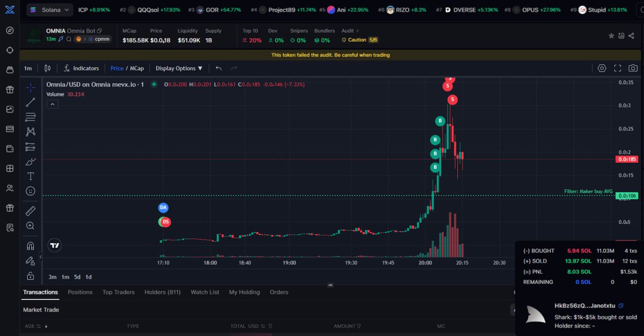Open the 1m interval dropdown in toolbar
The image size is (644, 336).
click(28, 68)
